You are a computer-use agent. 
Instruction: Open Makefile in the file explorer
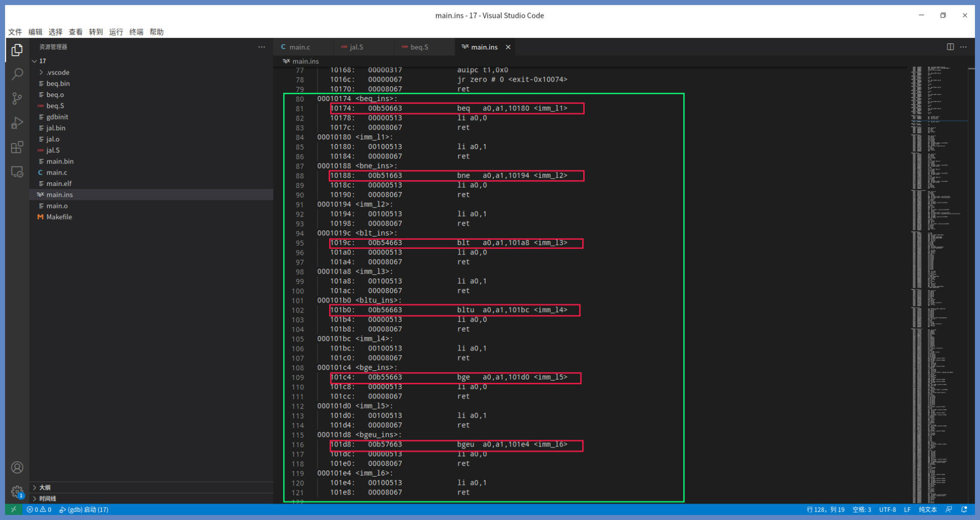(x=59, y=217)
